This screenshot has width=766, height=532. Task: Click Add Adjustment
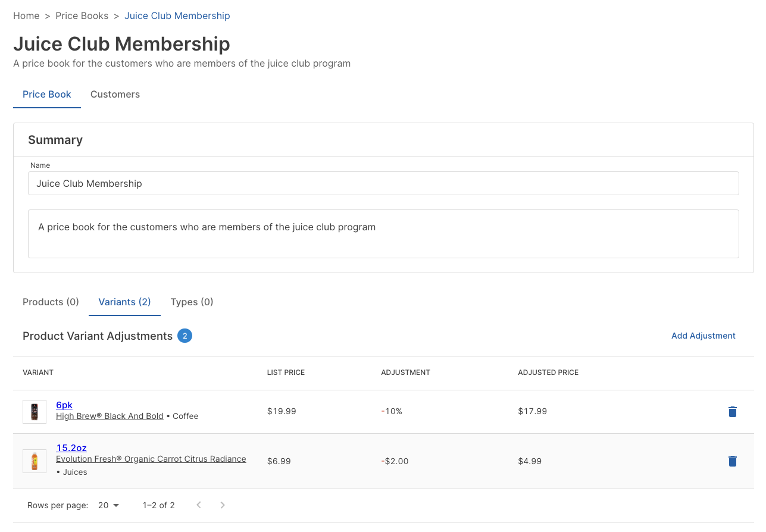tap(703, 336)
